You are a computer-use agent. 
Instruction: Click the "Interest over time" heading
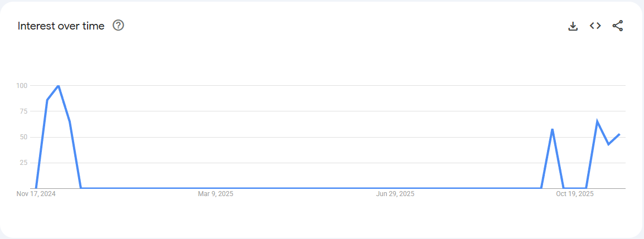61,26
